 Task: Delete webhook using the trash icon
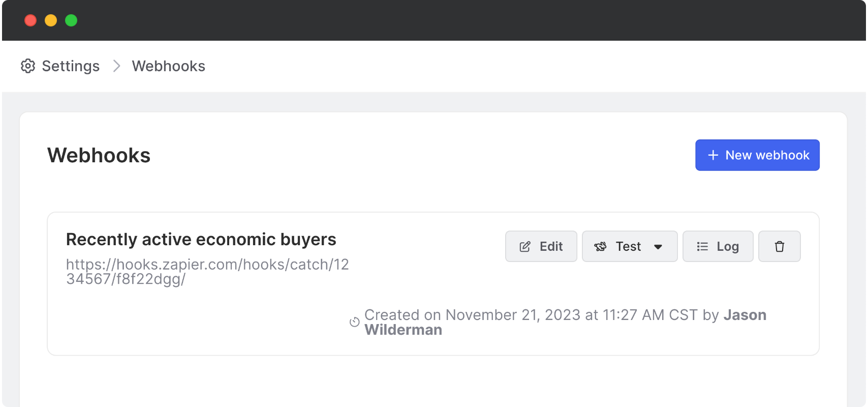point(779,247)
